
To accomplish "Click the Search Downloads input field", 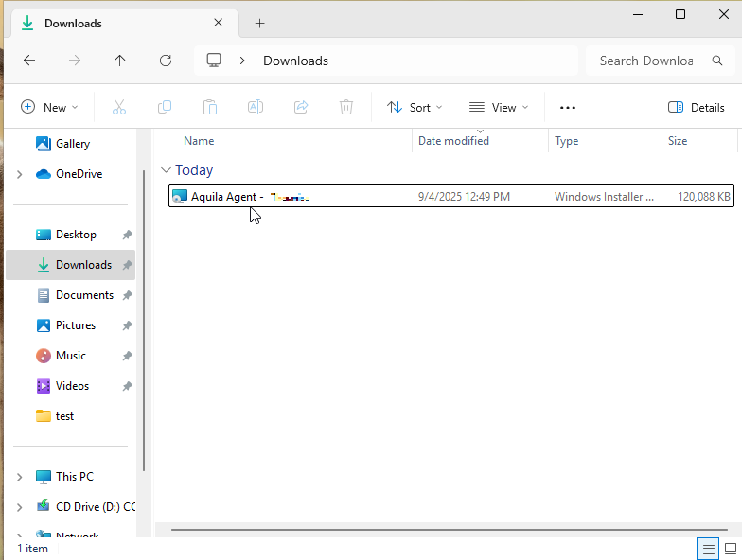I will click(646, 61).
